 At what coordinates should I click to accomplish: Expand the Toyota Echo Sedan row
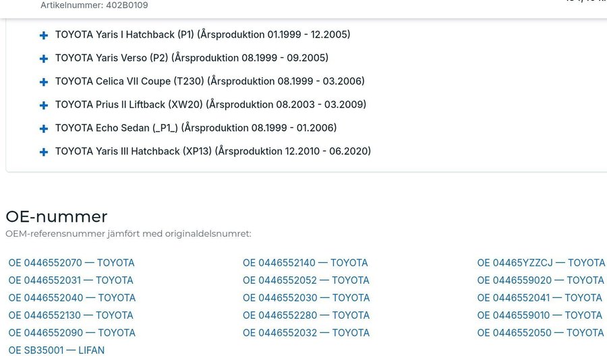tap(44, 129)
